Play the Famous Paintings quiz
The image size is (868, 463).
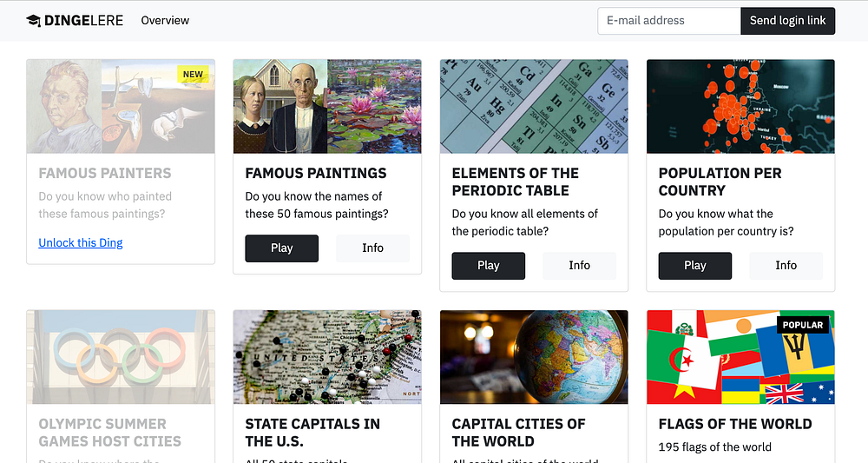tap(281, 248)
